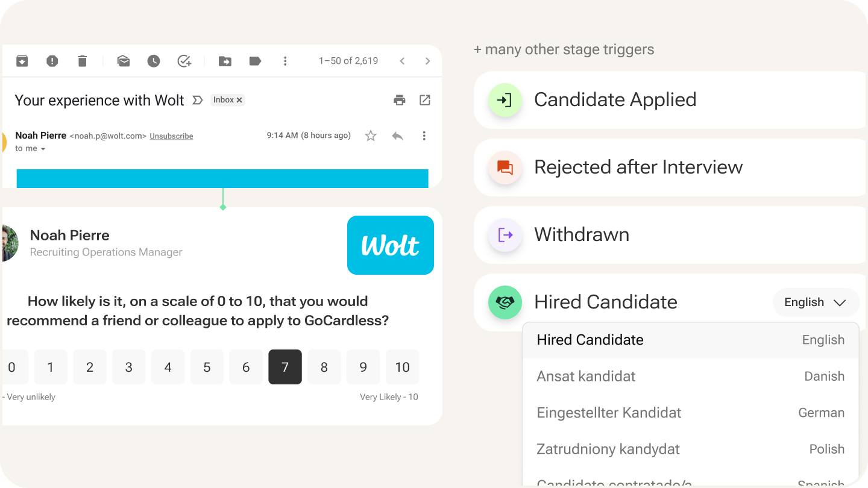Image resolution: width=868 pixels, height=488 pixels.
Task: Click the Unsubscribe link
Action: point(171,136)
